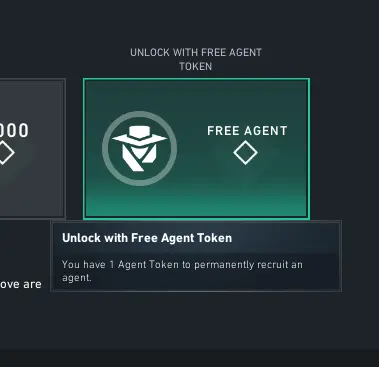Click the 000 number on the gray card

[x=14, y=131]
